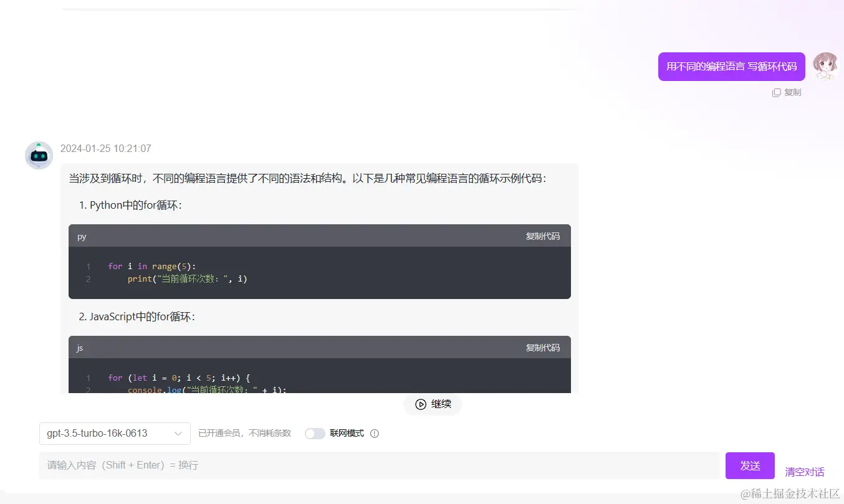
Task: Click the play icon on 继续 button
Action: point(421,404)
